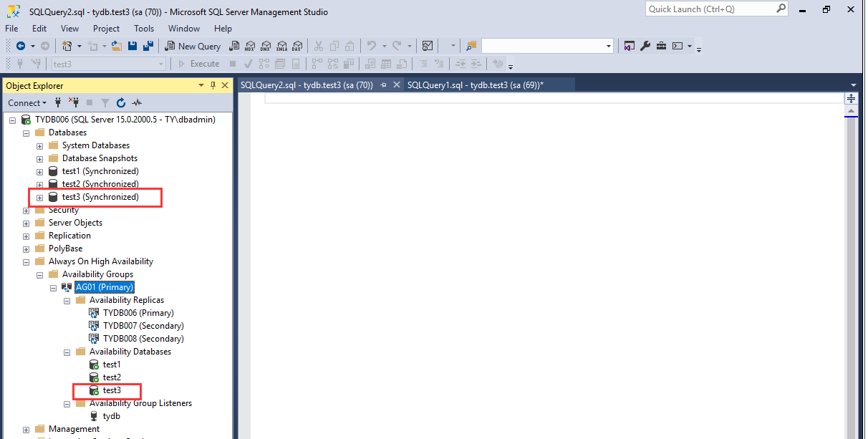This screenshot has width=868, height=439.
Task: Click the Quick Launch search box
Action: pyautogui.click(x=717, y=9)
